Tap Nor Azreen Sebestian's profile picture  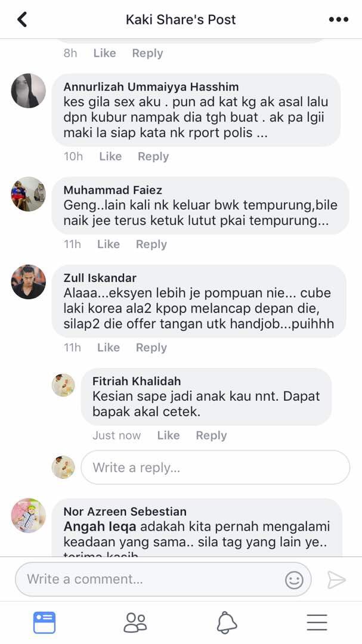29,515
